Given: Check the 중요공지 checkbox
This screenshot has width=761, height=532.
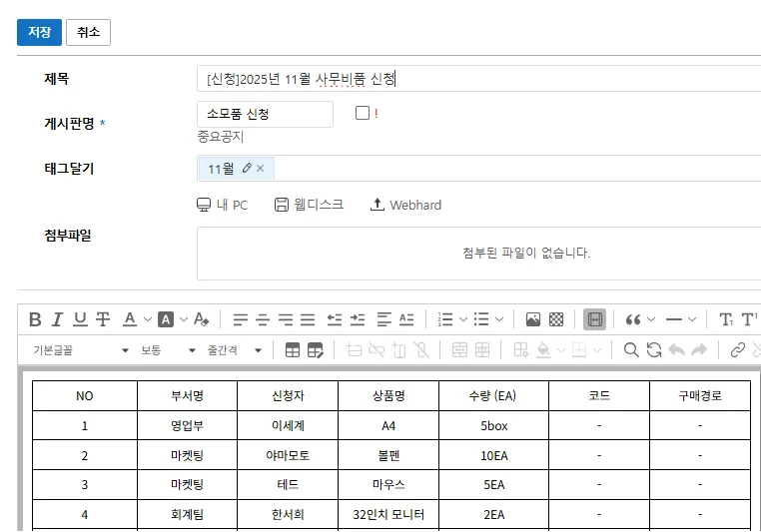Looking at the screenshot, I should coord(363,114).
